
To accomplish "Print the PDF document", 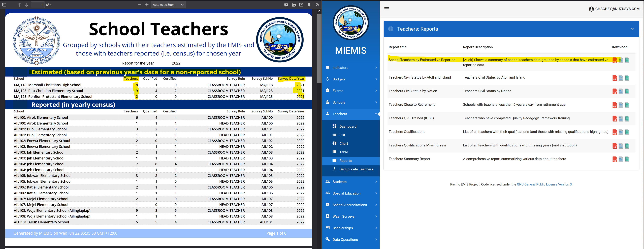I will click(294, 5).
